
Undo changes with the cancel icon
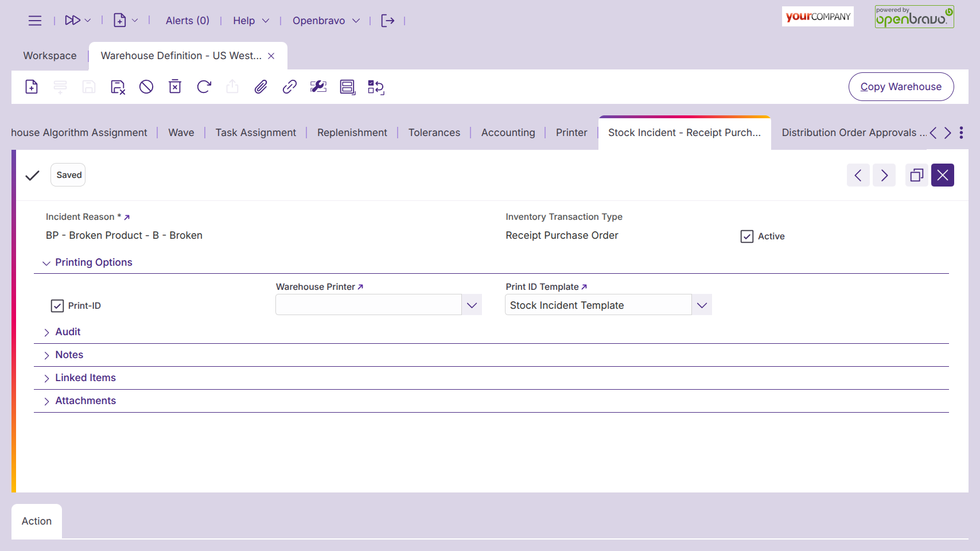[x=146, y=87]
